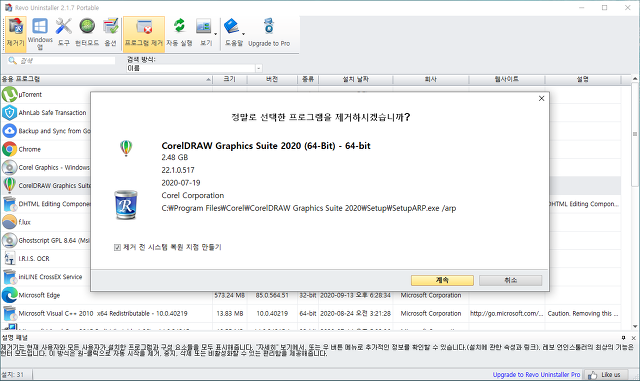The image size is (640, 381).
Task: Click the 자동 실행 refresh icon
Action: tap(179, 34)
